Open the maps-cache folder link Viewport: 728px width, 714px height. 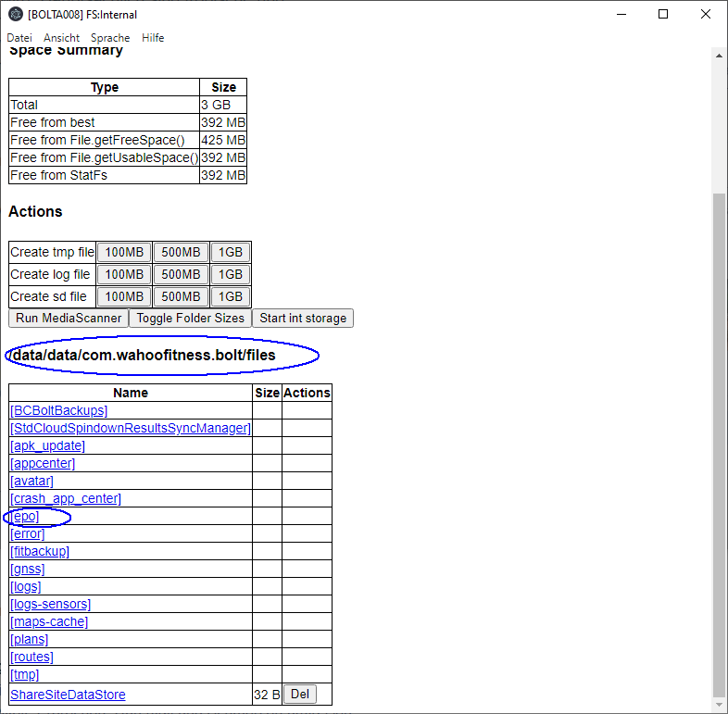[49, 621]
